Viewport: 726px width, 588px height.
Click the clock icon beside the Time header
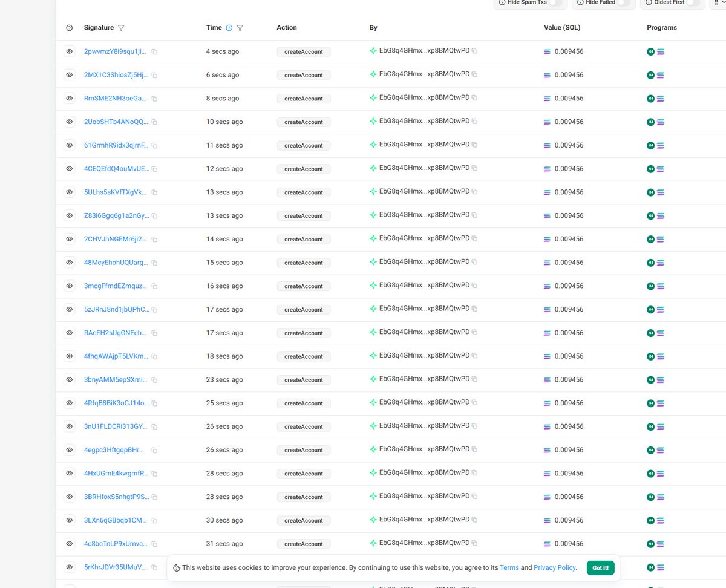[x=228, y=27]
